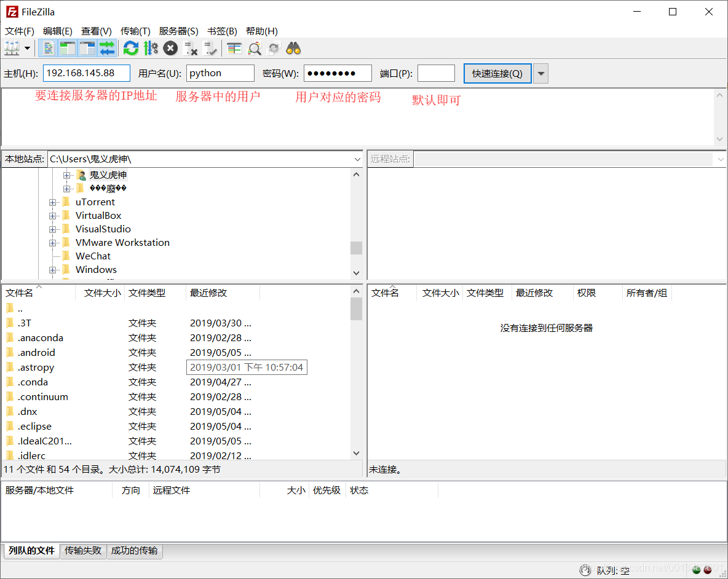The image size is (728, 579).
Task: Search files with binoculars icon
Action: click(293, 48)
